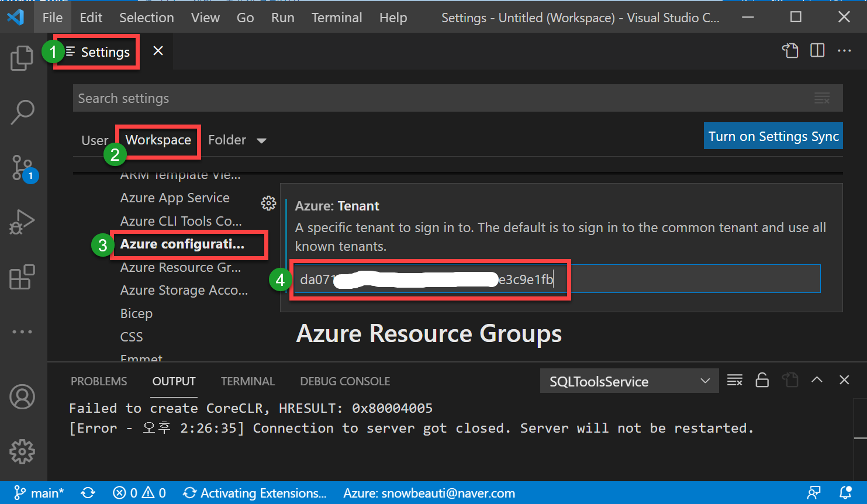Click the main* branch in status bar
Screen dimensions: 867x504
[x=39, y=493]
